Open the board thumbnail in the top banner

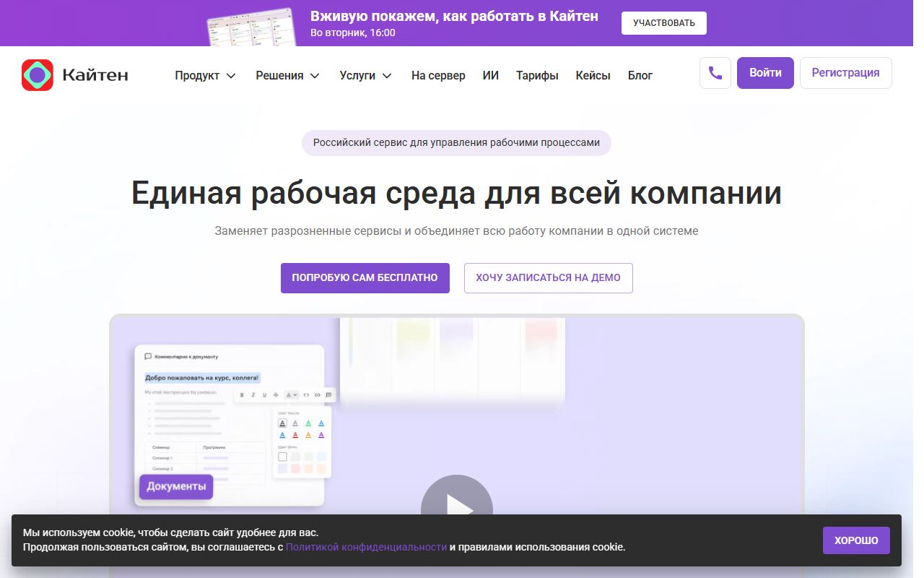(252, 26)
